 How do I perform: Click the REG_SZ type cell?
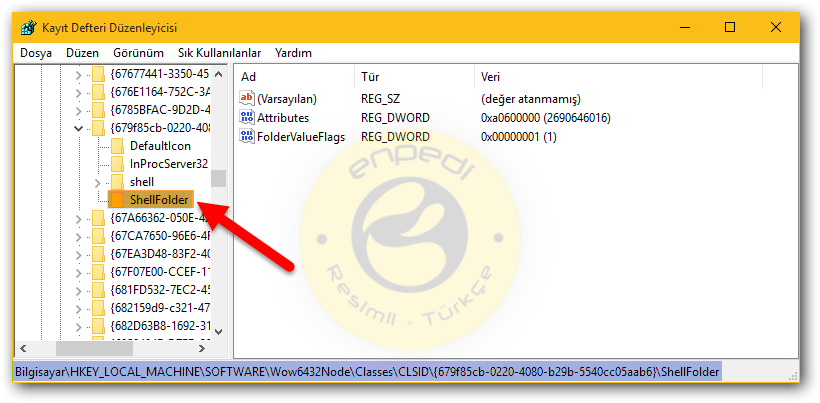[380, 99]
